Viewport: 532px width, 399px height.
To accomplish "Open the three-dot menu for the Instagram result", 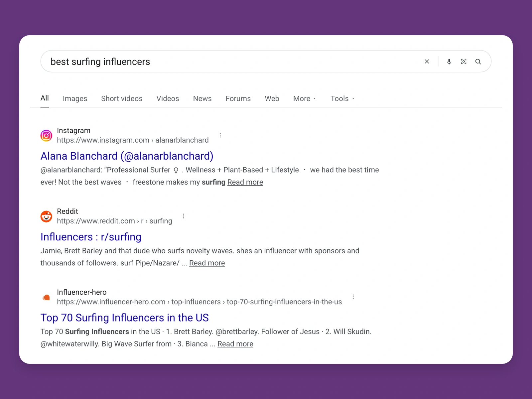I will (220, 135).
